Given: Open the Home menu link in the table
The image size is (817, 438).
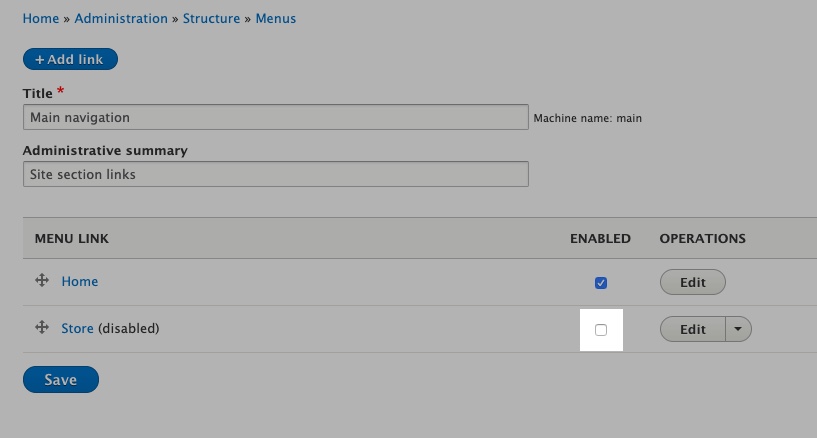Looking at the screenshot, I should (x=80, y=281).
